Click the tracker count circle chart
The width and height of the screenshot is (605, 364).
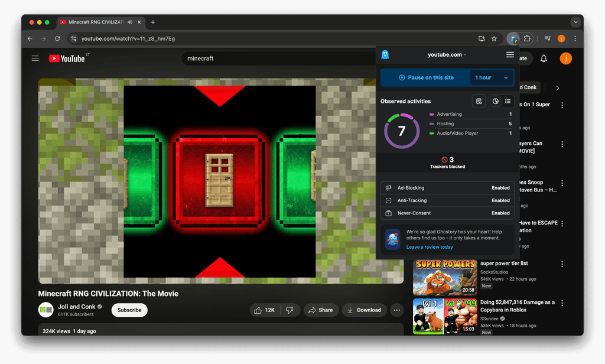pyautogui.click(x=402, y=131)
